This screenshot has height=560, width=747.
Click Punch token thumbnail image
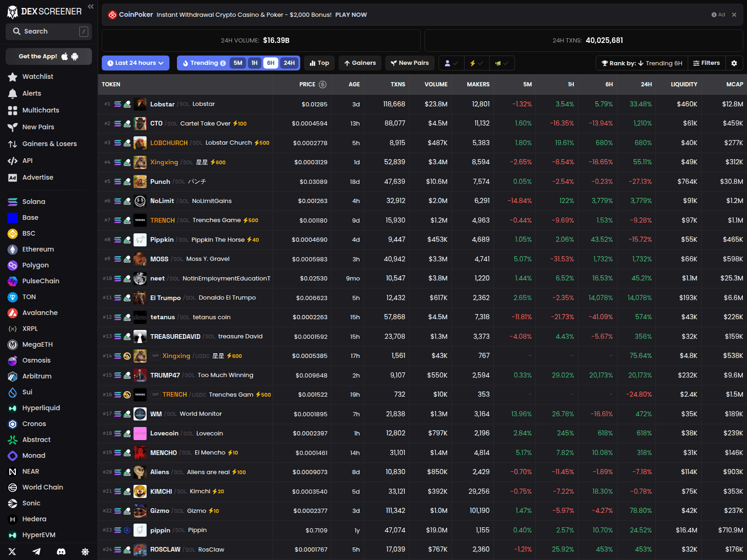point(140,182)
